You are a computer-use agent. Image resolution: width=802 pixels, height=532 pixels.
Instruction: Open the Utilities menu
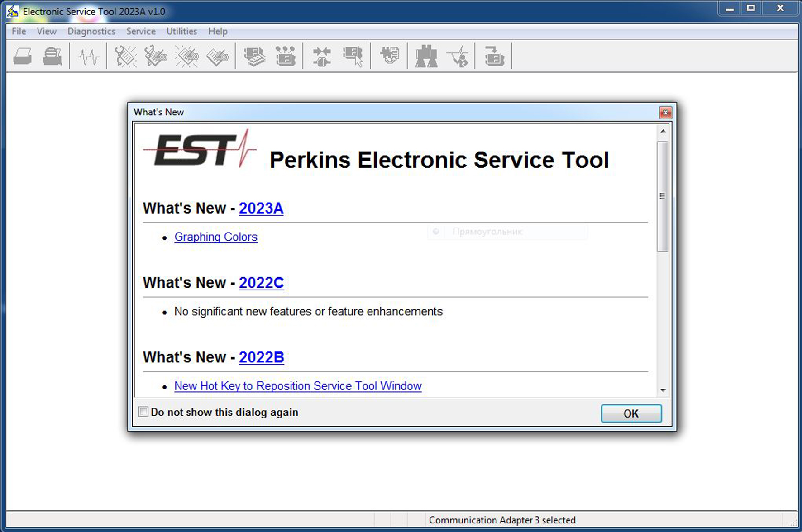(x=181, y=31)
